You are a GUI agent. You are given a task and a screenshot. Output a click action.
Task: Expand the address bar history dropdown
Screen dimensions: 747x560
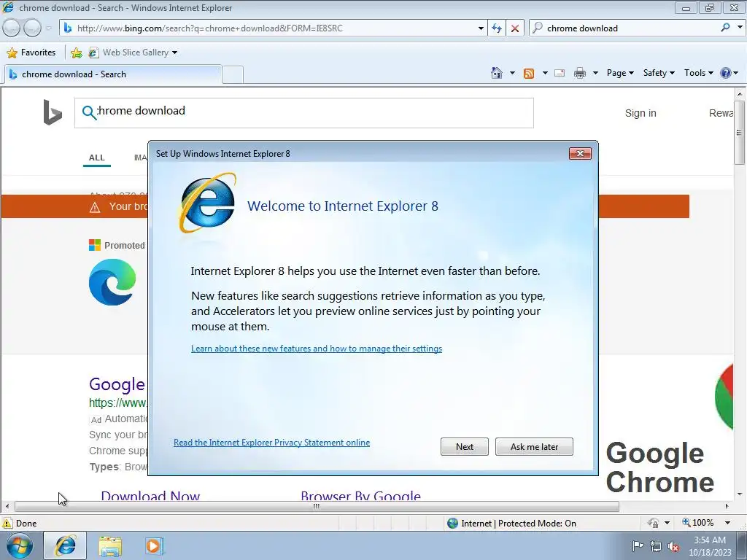coord(481,28)
